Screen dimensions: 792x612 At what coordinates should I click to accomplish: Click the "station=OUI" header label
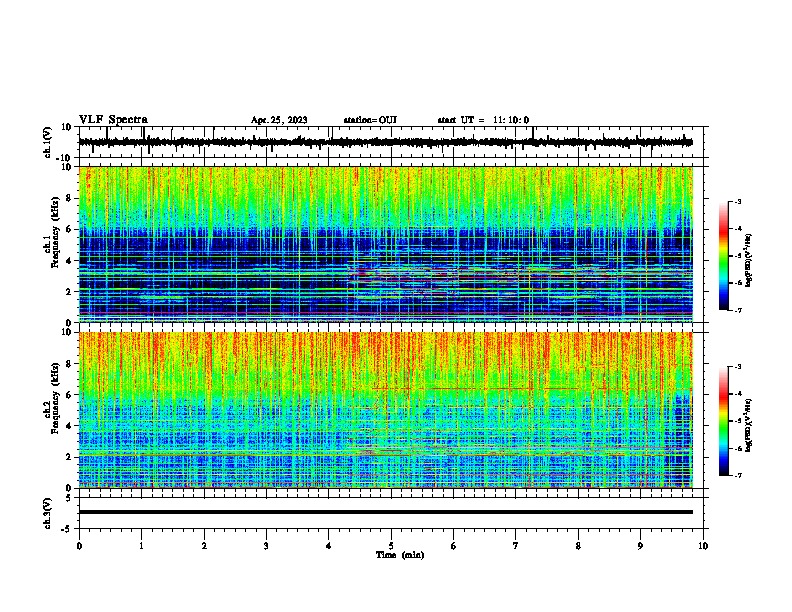(370, 120)
